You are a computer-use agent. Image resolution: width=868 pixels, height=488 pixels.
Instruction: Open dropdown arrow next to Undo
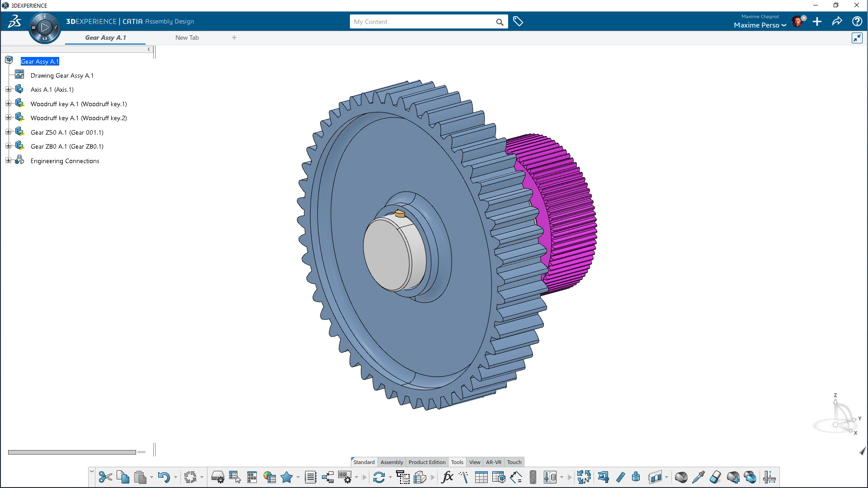point(176,477)
